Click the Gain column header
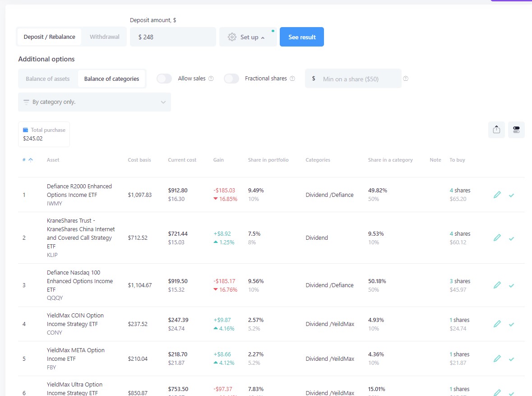532x396 pixels. click(x=218, y=160)
